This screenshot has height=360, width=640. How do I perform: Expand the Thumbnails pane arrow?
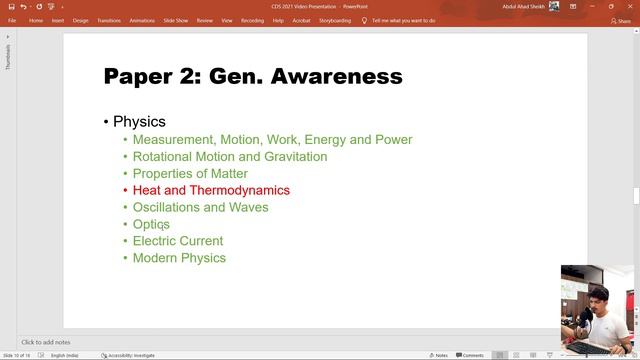click(8, 37)
